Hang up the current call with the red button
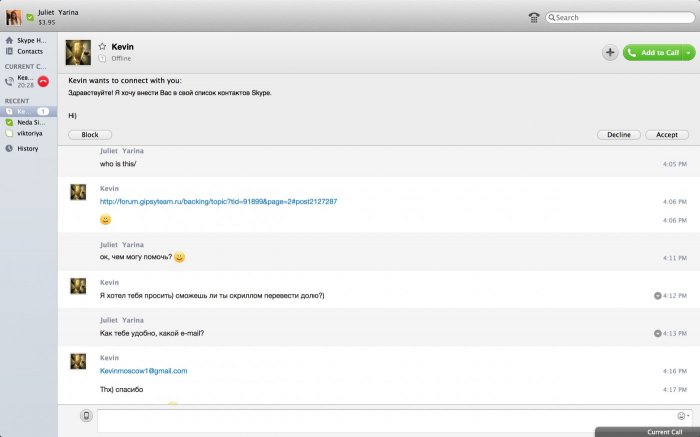Viewport: 700px width, 437px height. 43,81
